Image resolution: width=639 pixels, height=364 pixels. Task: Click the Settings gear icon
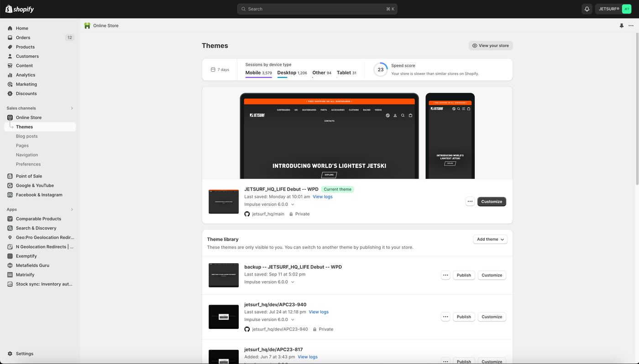[10, 354]
